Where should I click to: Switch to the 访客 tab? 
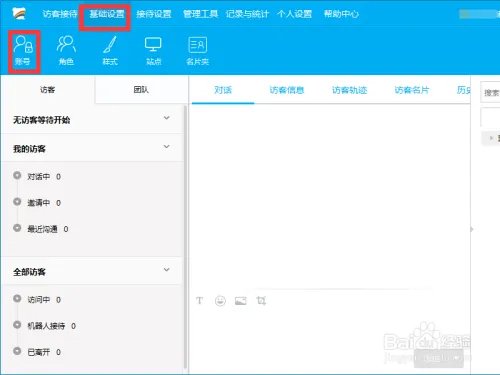(x=47, y=90)
